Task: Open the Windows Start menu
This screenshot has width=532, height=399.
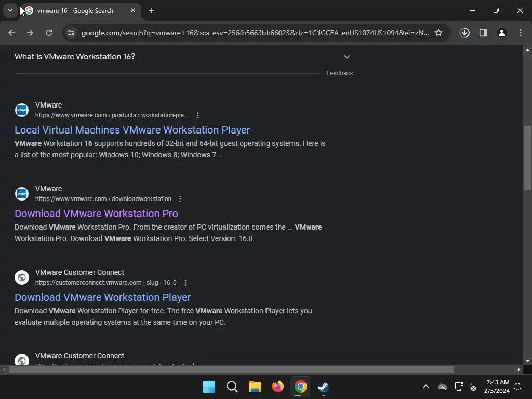Action: [x=209, y=387]
